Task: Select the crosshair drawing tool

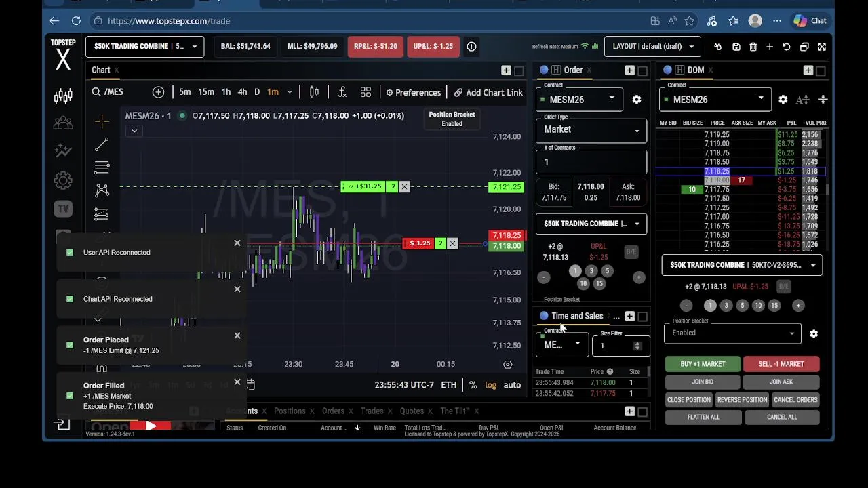Action: click(x=102, y=121)
